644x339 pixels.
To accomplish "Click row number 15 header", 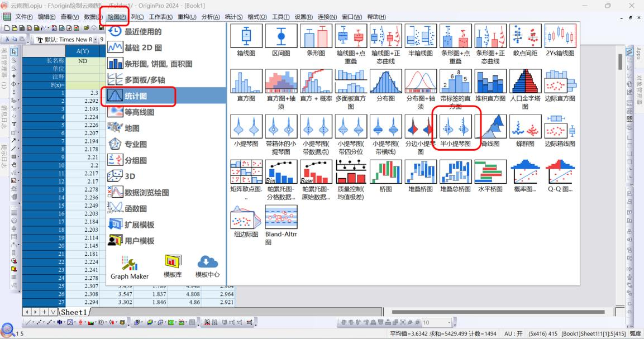I will tap(44, 206).
